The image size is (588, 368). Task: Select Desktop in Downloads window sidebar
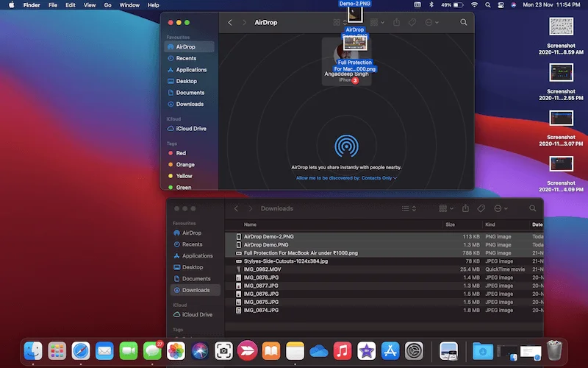click(196, 267)
